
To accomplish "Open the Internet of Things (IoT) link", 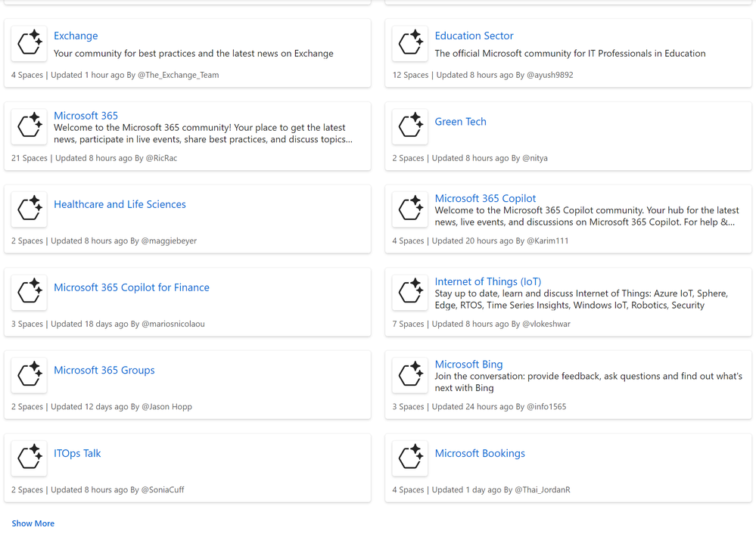I will coord(488,281).
